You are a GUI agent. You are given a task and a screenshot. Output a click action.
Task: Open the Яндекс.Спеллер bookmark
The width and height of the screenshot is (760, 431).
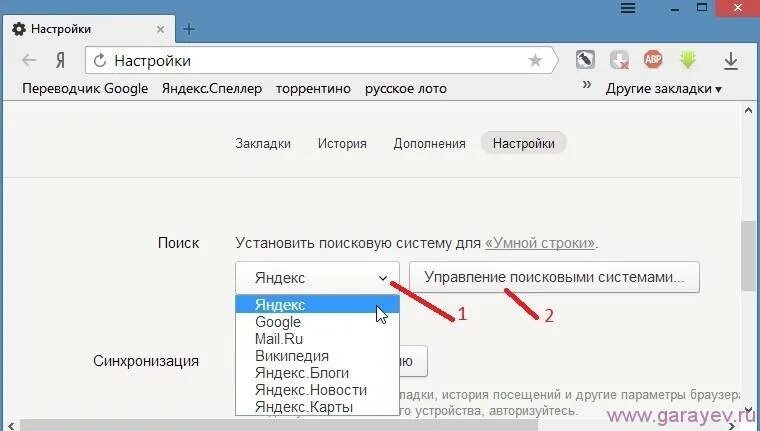pos(212,89)
